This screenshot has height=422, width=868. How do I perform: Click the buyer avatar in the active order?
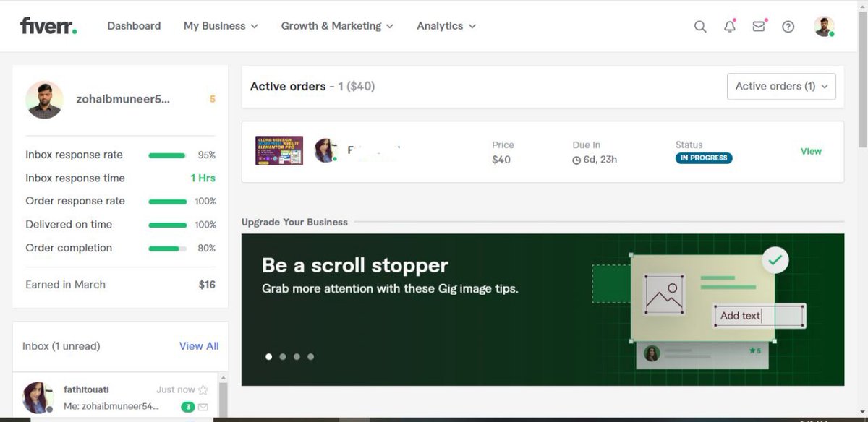(x=326, y=150)
